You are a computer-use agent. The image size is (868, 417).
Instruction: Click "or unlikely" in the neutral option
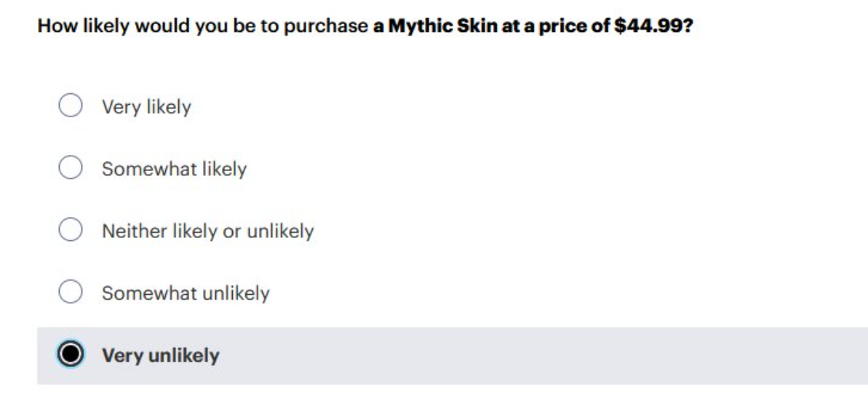[x=268, y=231]
